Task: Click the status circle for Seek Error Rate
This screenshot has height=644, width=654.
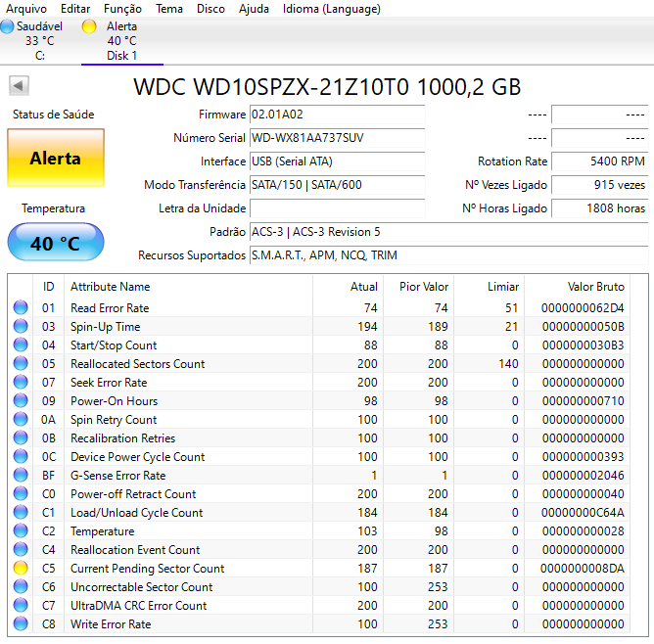Action: click(21, 382)
